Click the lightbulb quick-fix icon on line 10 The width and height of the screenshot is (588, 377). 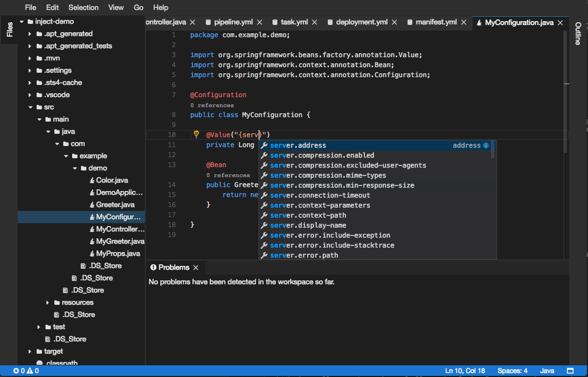tap(196, 134)
